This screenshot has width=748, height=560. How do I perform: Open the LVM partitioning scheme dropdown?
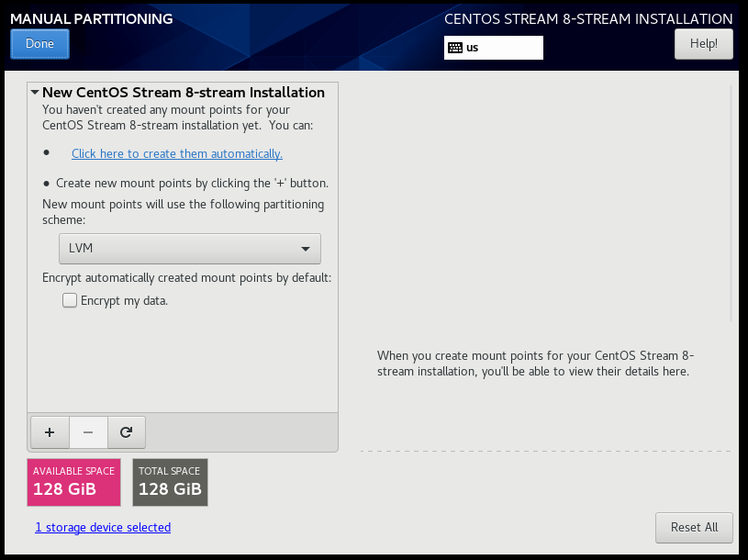tap(190, 249)
